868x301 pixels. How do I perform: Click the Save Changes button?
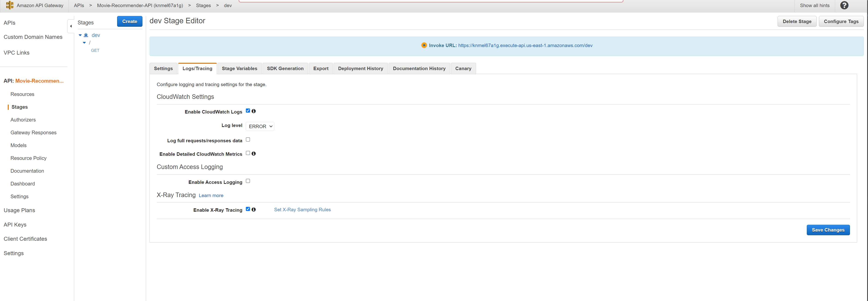[x=828, y=230]
